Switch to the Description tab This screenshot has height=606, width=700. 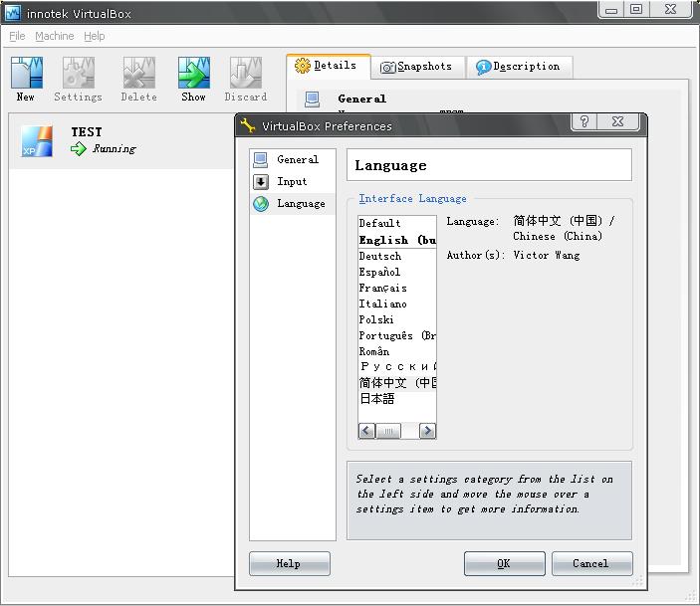click(519, 67)
